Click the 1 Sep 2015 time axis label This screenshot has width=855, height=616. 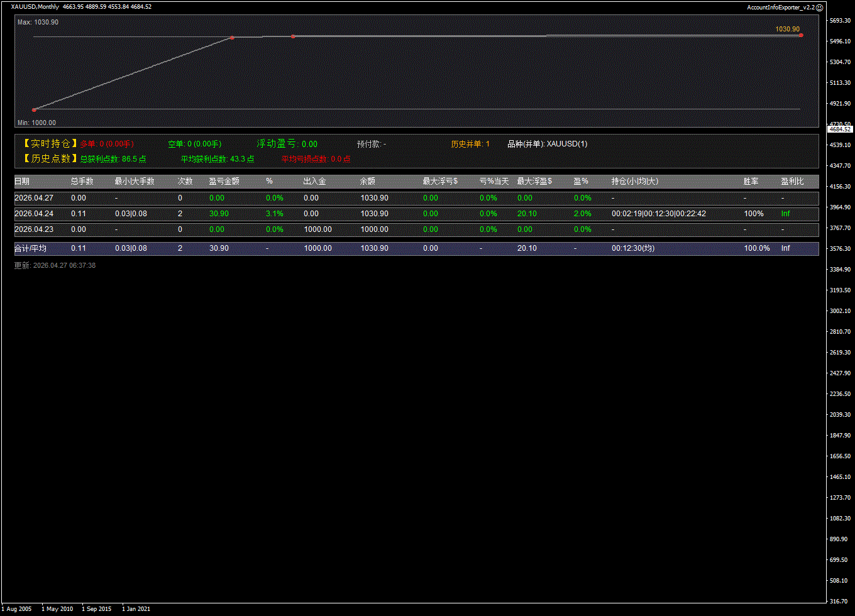(x=96, y=608)
